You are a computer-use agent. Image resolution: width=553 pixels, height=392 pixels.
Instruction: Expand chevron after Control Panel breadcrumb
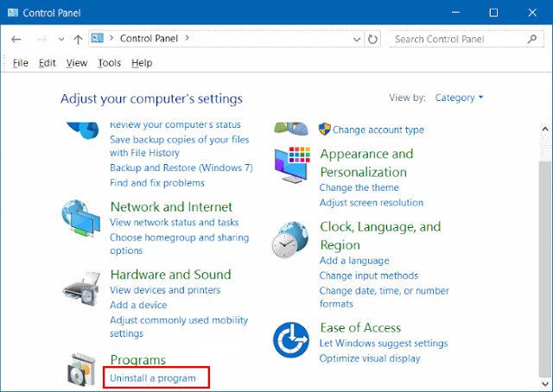[x=187, y=38]
